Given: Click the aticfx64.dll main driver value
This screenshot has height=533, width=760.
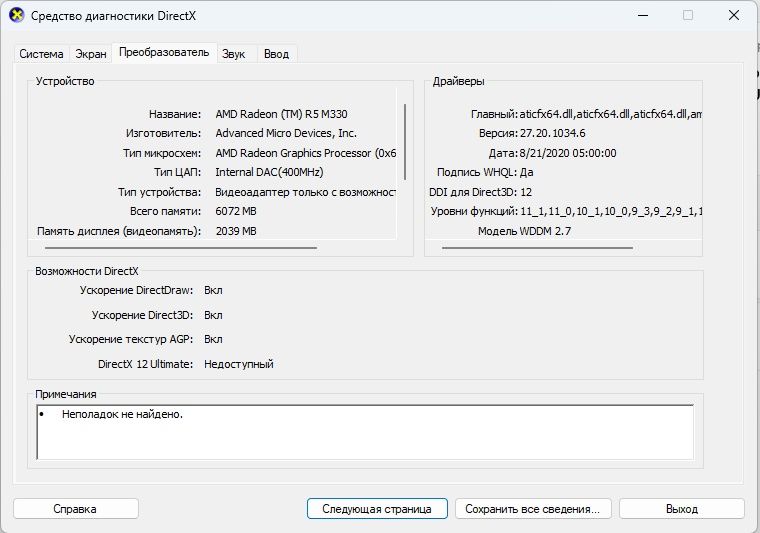Looking at the screenshot, I should pos(611,114).
